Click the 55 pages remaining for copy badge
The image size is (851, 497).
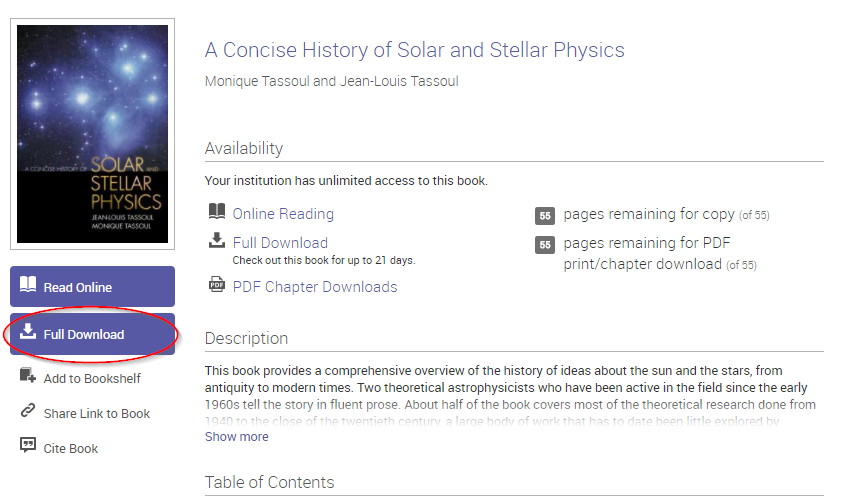545,214
